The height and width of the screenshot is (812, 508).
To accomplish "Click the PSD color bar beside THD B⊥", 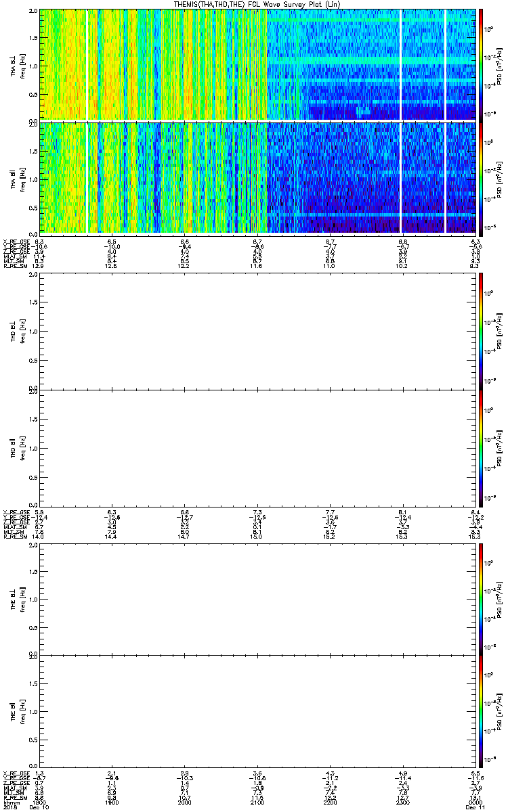I will [x=481, y=330].
